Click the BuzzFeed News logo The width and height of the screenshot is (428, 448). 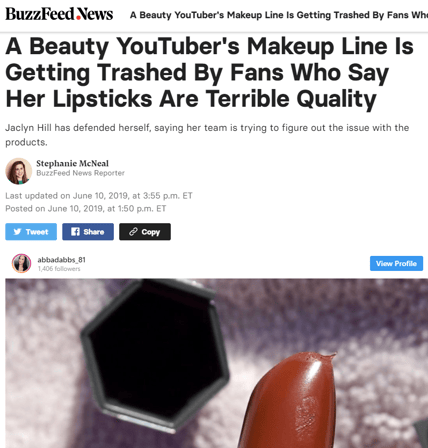pyautogui.click(x=59, y=14)
